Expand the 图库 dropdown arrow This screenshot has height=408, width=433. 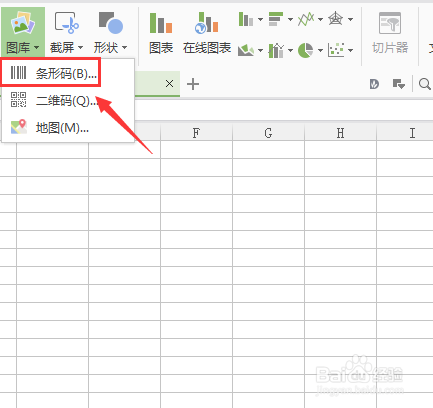37,48
